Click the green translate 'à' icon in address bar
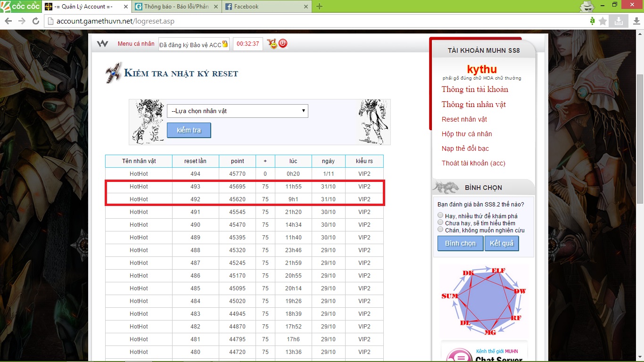644x362 pixels. click(593, 21)
